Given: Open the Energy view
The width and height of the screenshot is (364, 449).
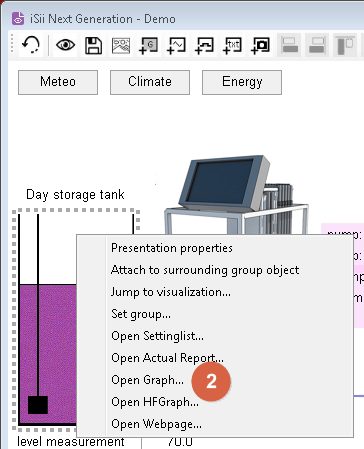Looking at the screenshot, I should [x=242, y=82].
